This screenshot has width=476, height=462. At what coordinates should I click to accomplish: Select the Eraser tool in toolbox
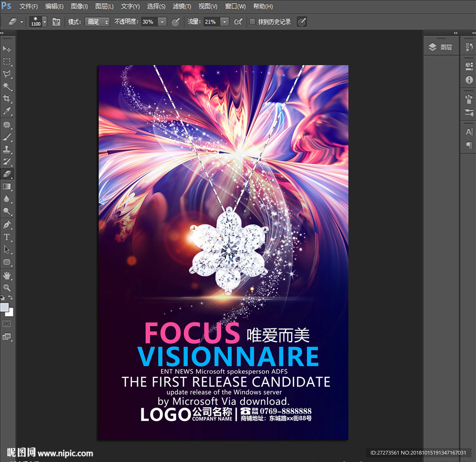tap(7, 174)
